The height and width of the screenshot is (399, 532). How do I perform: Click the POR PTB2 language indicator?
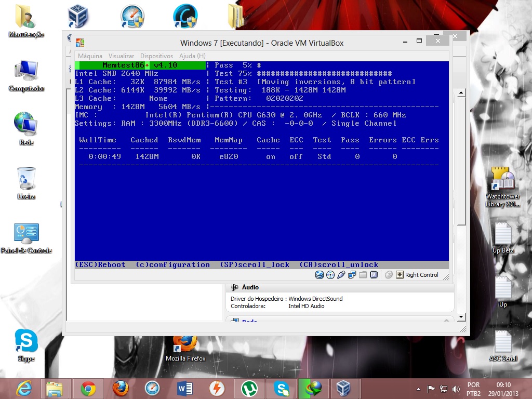pos(473,389)
